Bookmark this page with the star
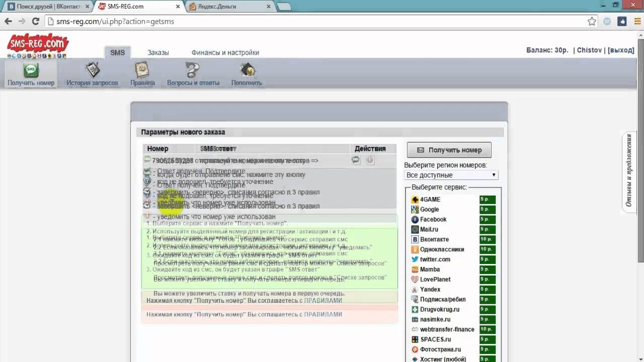 (x=592, y=22)
